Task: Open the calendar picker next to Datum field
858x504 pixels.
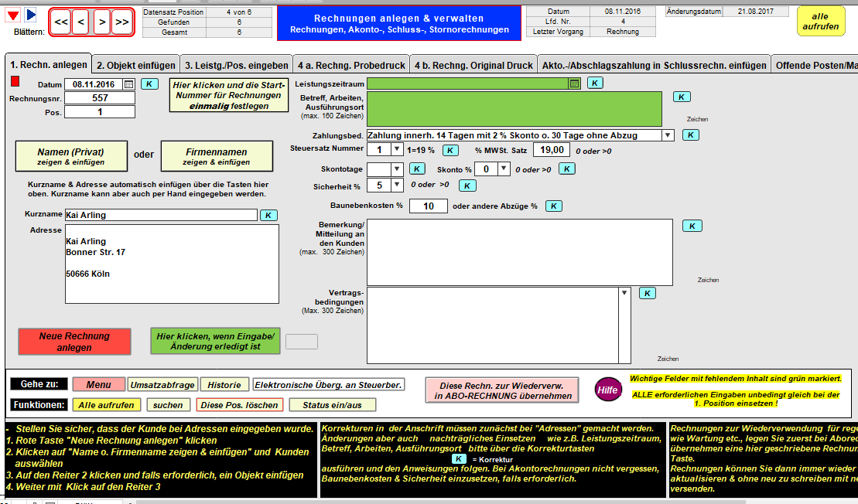Action: [128, 84]
